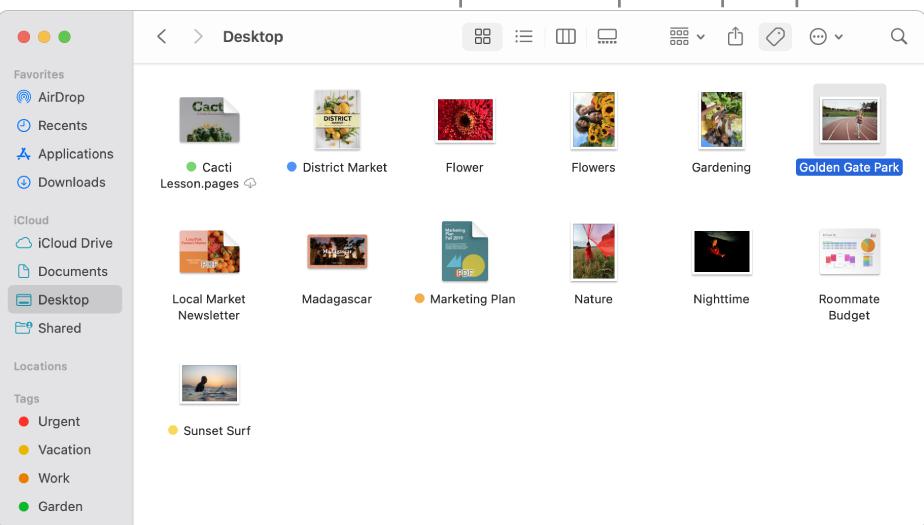Viewport: 924px width, 525px height.
Task: Select the Roommate Budget spreadsheet
Action: point(849,252)
